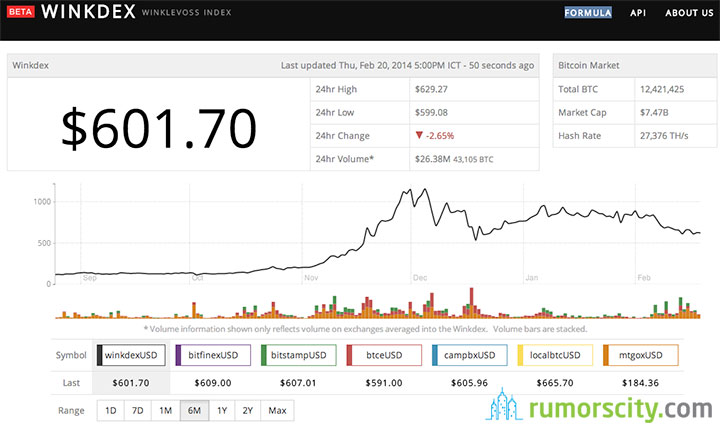Toggle the mtgoxUSD symbol

[x=641, y=355]
